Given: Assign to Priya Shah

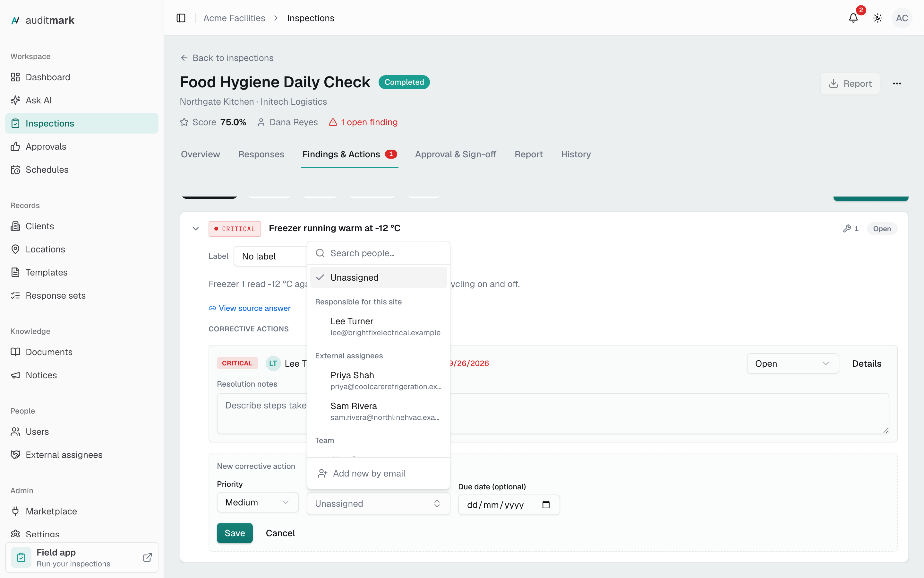Looking at the screenshot, I should (x=378, y=381).
